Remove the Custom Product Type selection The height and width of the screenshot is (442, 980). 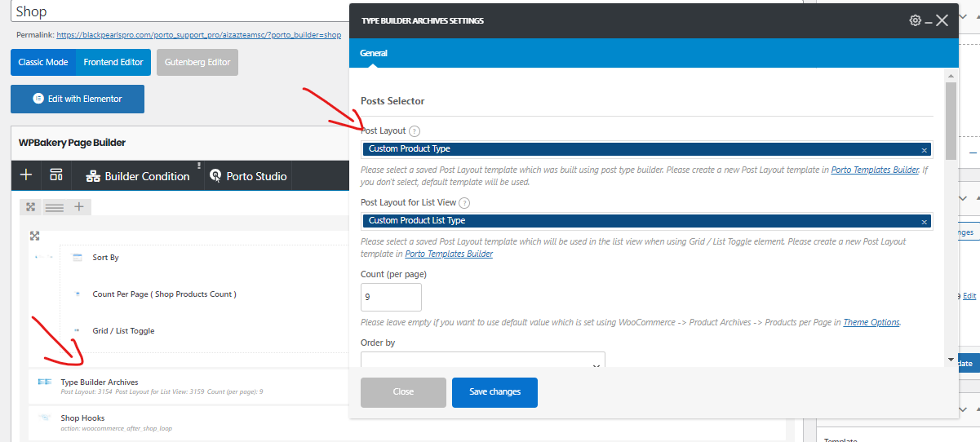point(924,150)
